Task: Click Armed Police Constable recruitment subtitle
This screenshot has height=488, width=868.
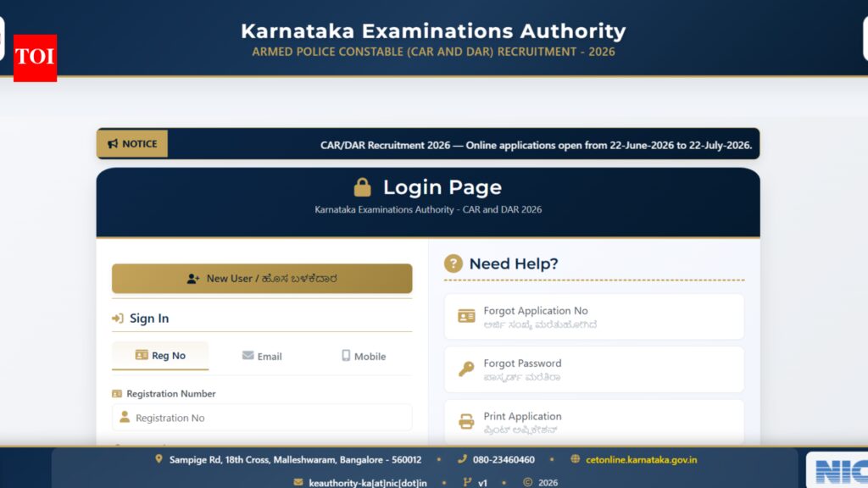Action: 433,52
